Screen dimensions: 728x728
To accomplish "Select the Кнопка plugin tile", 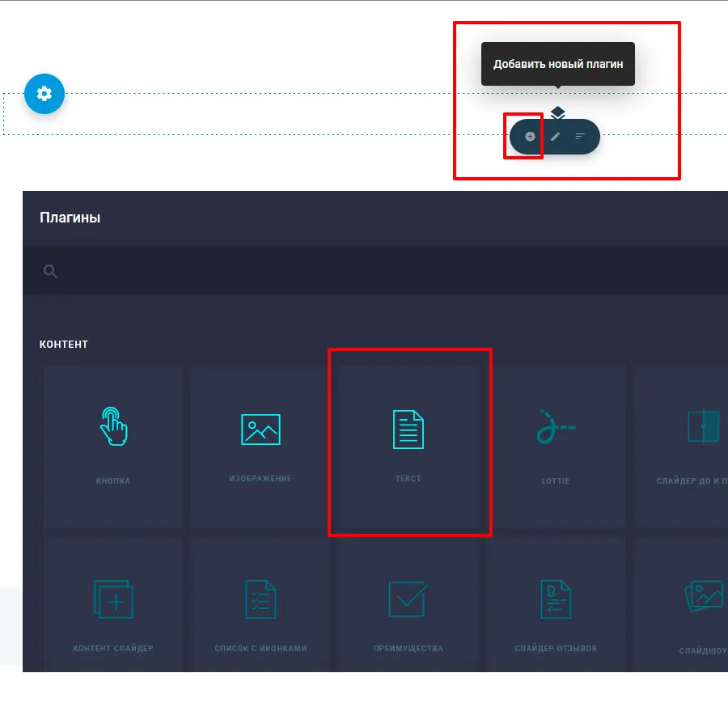I will (113, 447).
